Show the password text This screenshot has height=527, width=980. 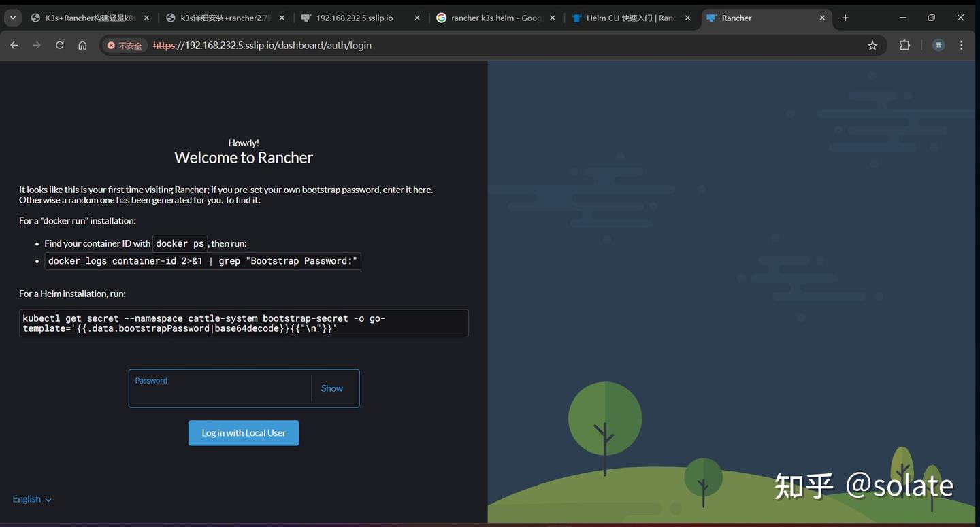click(x=332, y=388)
